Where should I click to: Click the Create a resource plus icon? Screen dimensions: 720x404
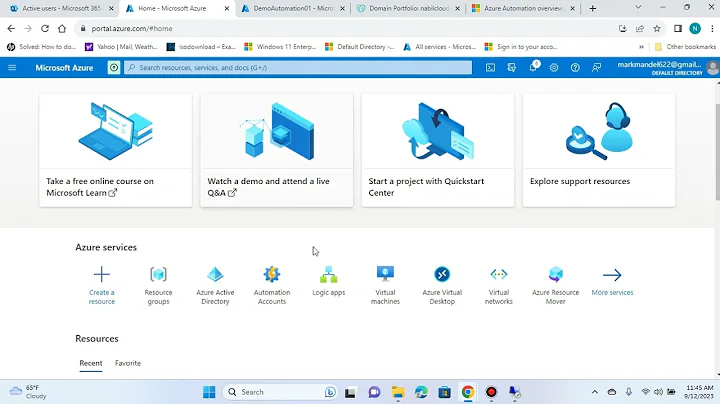tap(101, 275)
